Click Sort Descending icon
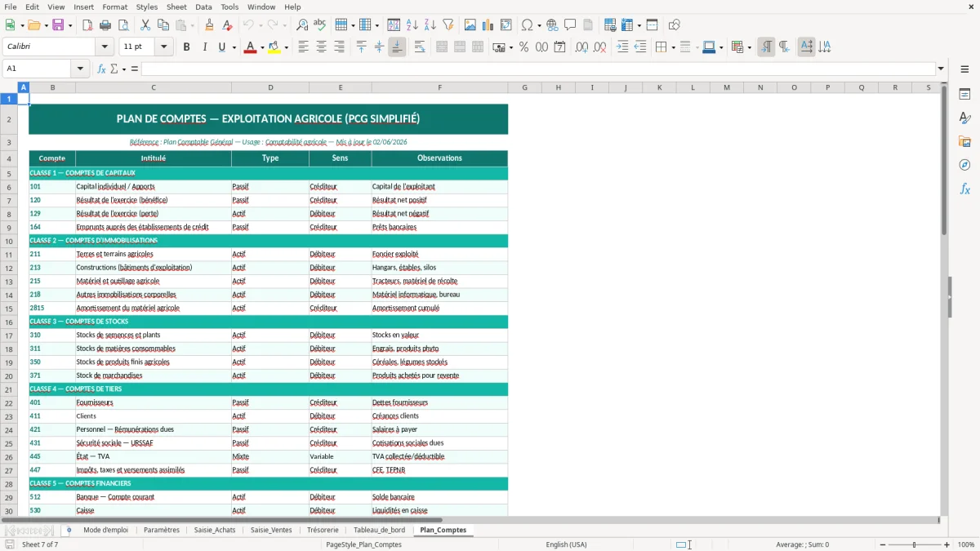The image size is (980, 551). click(x=430, y=25)
